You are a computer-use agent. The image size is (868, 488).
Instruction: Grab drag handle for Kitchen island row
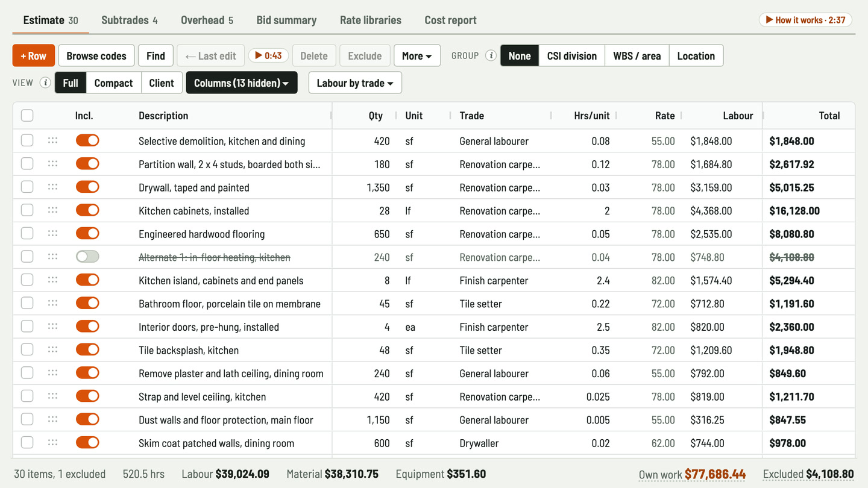(52, 280)
